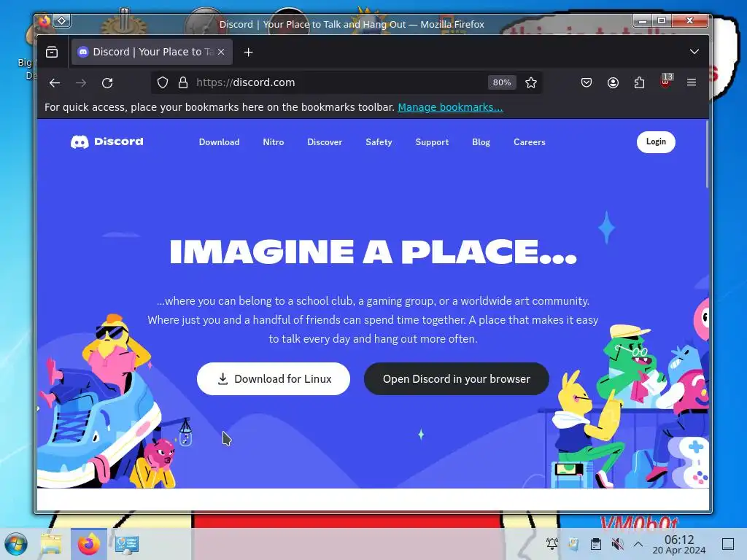Click Download for Linux button
The image size is (747, 560).
click(274, 378)
